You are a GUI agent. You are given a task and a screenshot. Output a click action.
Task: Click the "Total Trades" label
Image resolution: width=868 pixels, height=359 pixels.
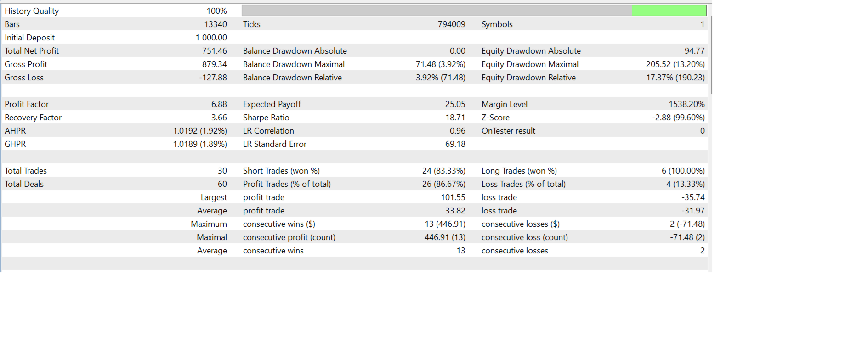(x=26, y=171)
